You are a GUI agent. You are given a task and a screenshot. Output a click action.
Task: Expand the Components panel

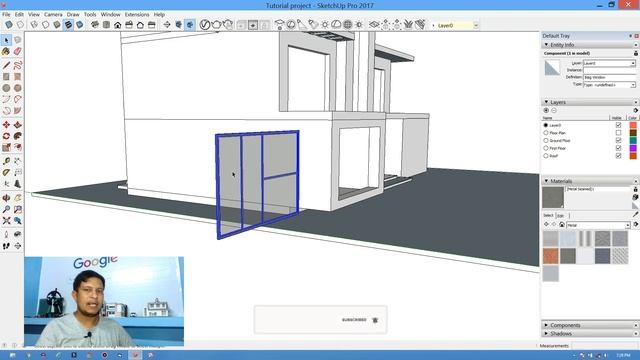coord(547,325)
